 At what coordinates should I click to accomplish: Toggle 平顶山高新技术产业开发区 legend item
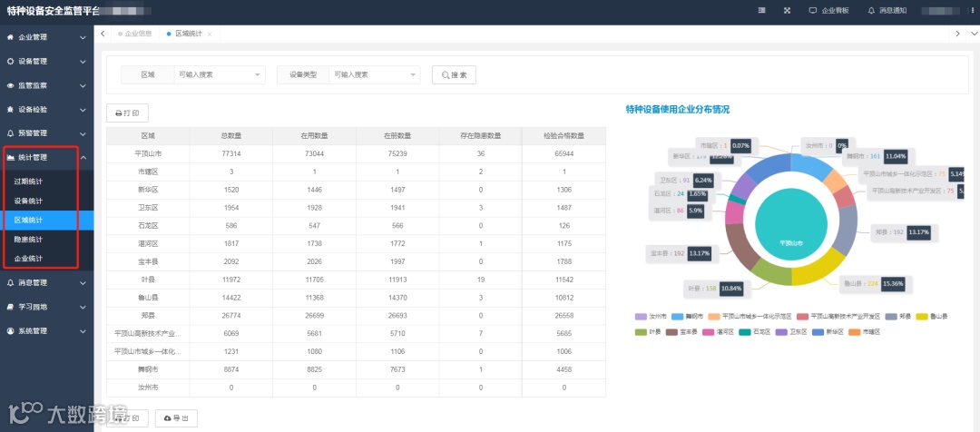[838, 317]
